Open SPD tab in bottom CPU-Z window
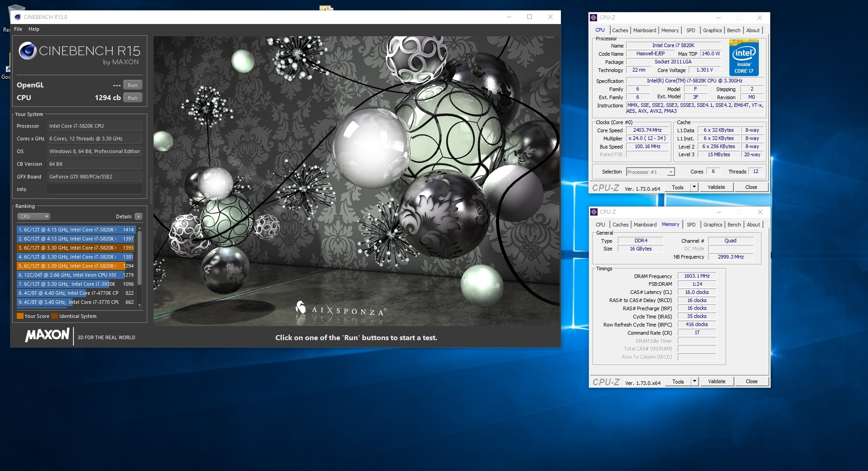The width and height of the screenshot is (868, 471). pyautogui.click(x=691, y=225)
